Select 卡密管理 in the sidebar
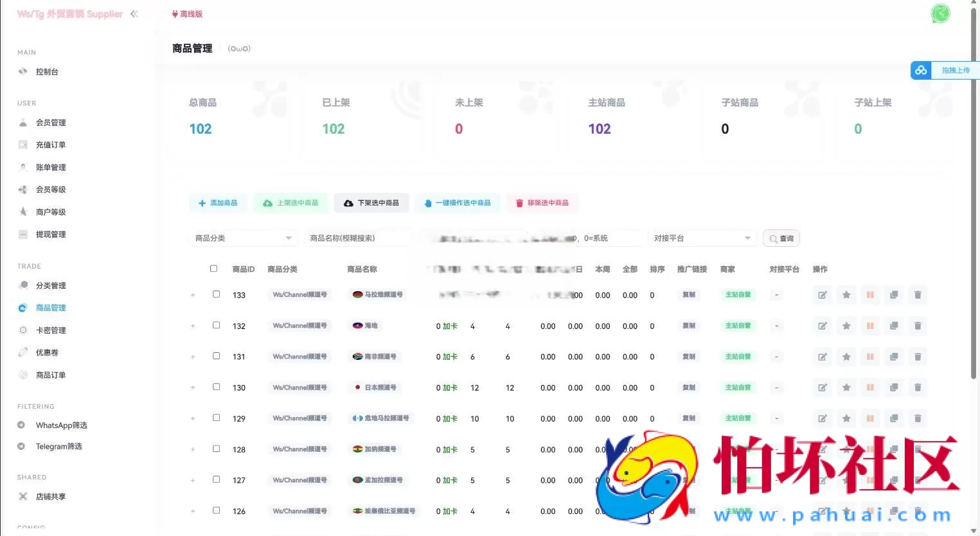Image resolution: width=980 pixels, height=536 pixels. click(x=51, y=330)
